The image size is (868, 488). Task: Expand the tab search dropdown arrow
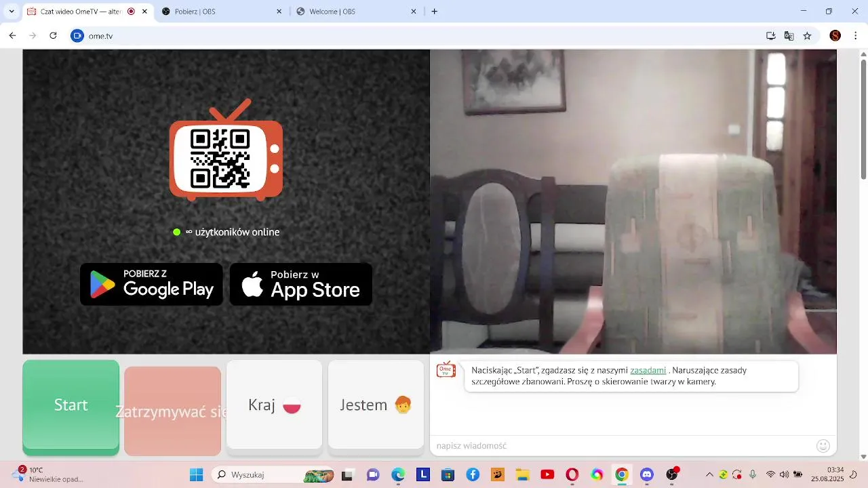11,12
